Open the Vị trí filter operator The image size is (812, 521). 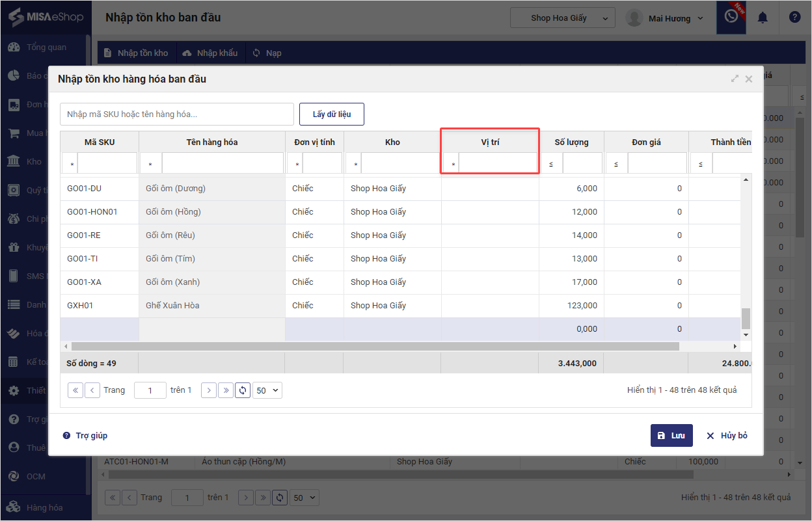tap(451, 163)
